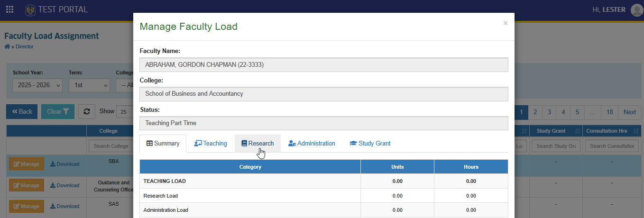Click the Clear filter button

(x=58, y=112)
